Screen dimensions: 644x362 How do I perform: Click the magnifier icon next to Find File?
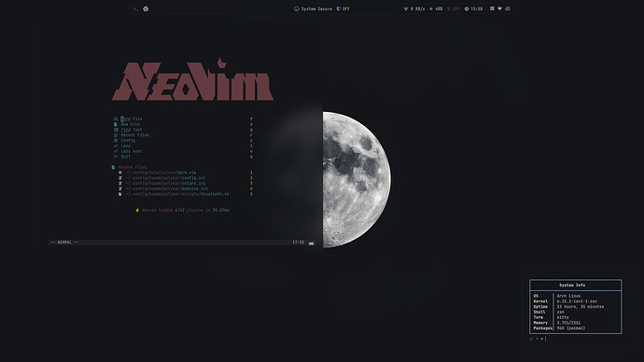point(116,118)
